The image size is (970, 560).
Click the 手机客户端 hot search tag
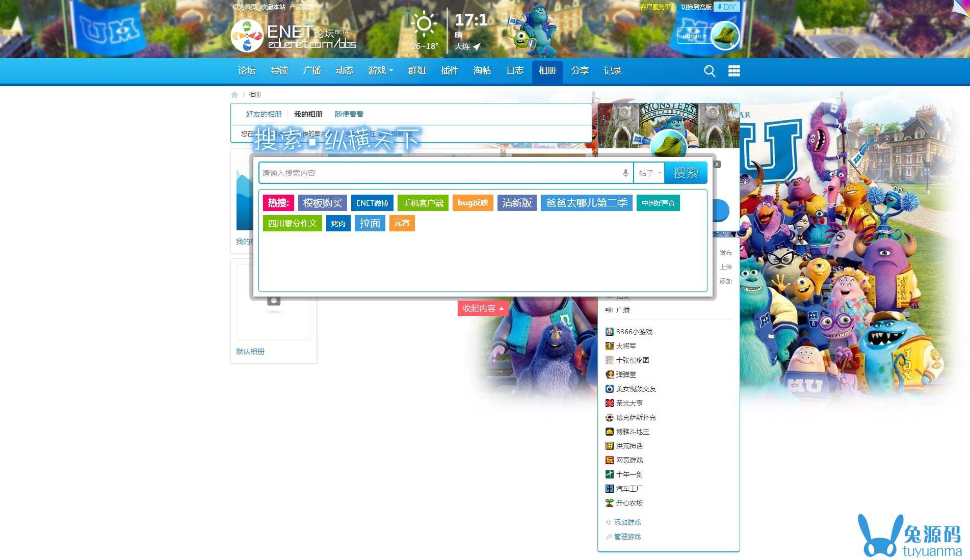pyautogui.click(x=423, y=203)
